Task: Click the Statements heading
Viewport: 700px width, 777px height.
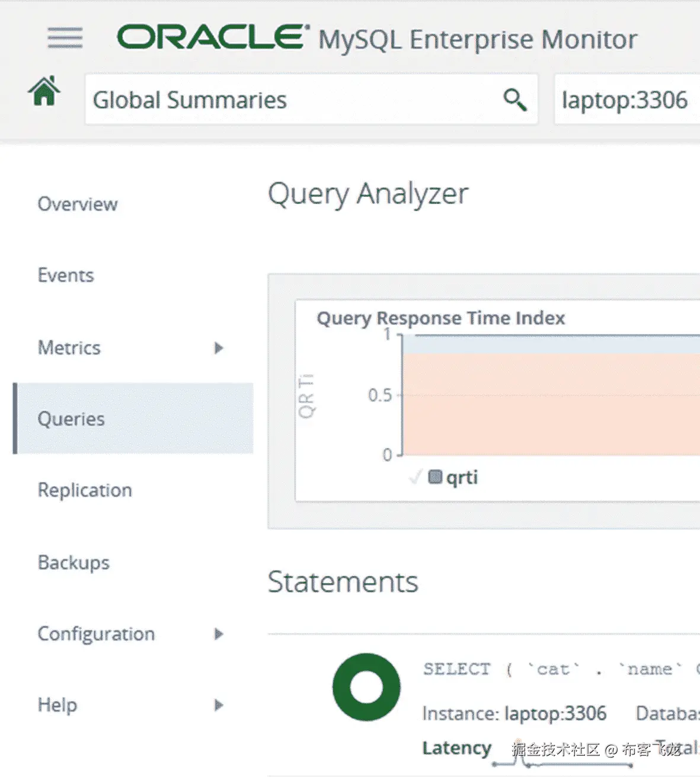Action: pos(343,582)
